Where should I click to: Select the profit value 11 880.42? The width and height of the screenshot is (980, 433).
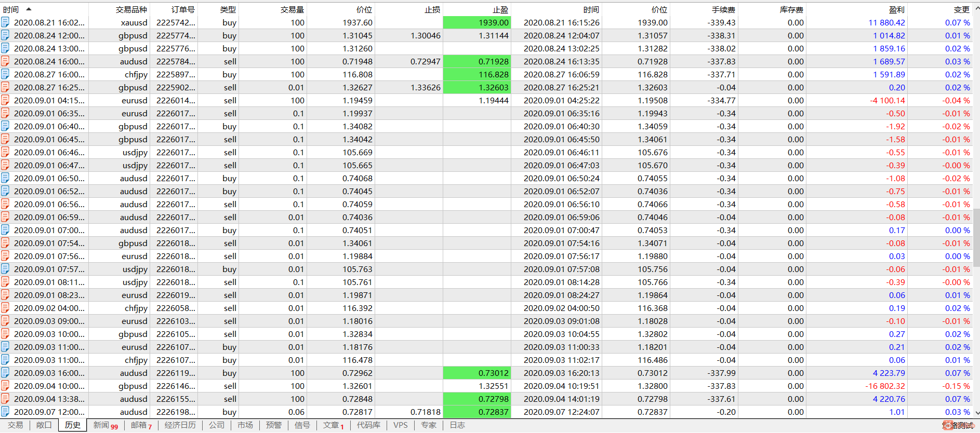pyautogui.click(x=887, y=22)
